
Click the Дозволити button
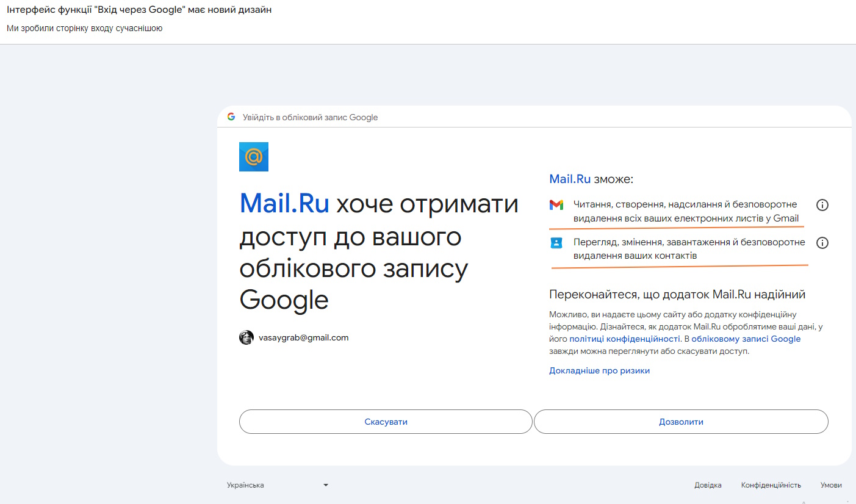[681, 422]
